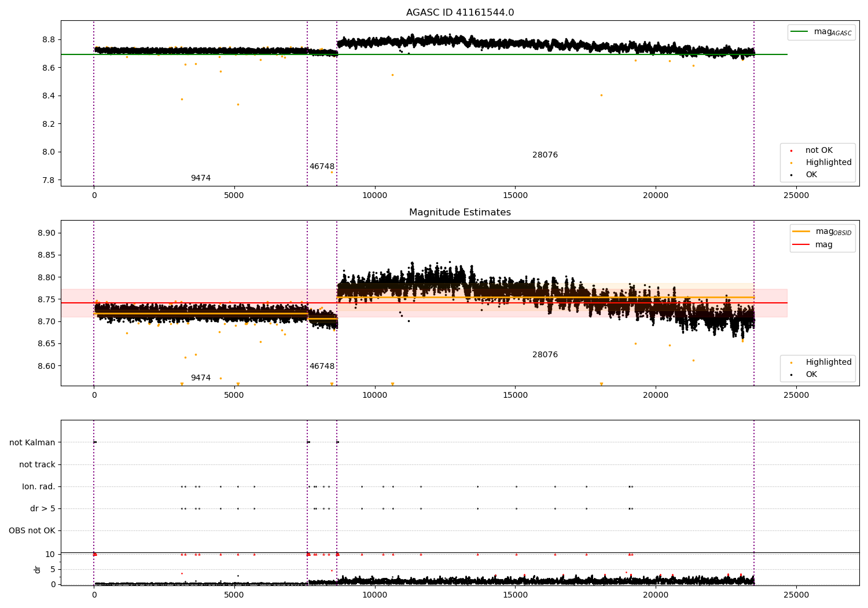The width and height of the screenshot is (868, 608).
Task: Click the orange mag OBSID legend line
Action: click(801, 231)
